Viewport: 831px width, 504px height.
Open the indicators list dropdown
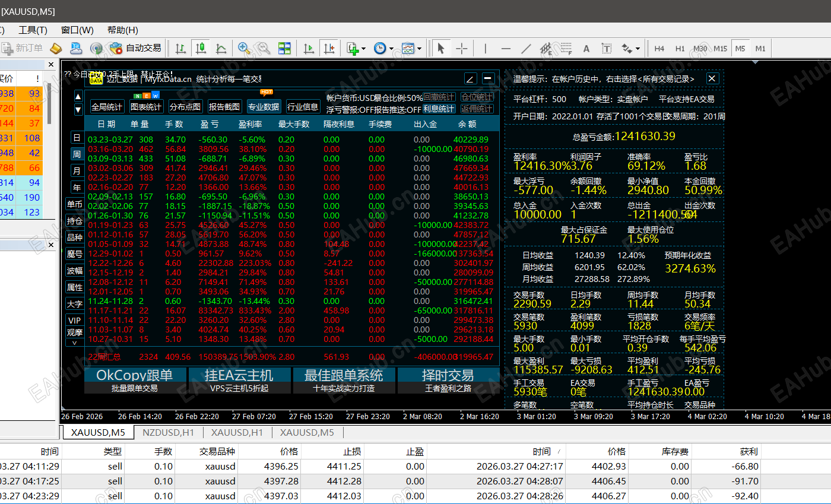click(x=356, y=48)
